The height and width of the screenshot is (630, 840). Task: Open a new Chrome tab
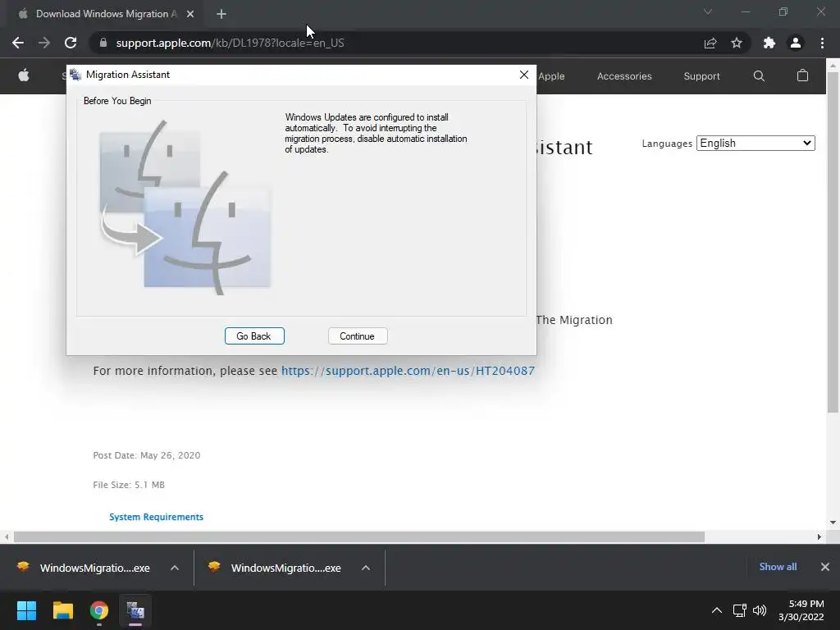(221, 14)
